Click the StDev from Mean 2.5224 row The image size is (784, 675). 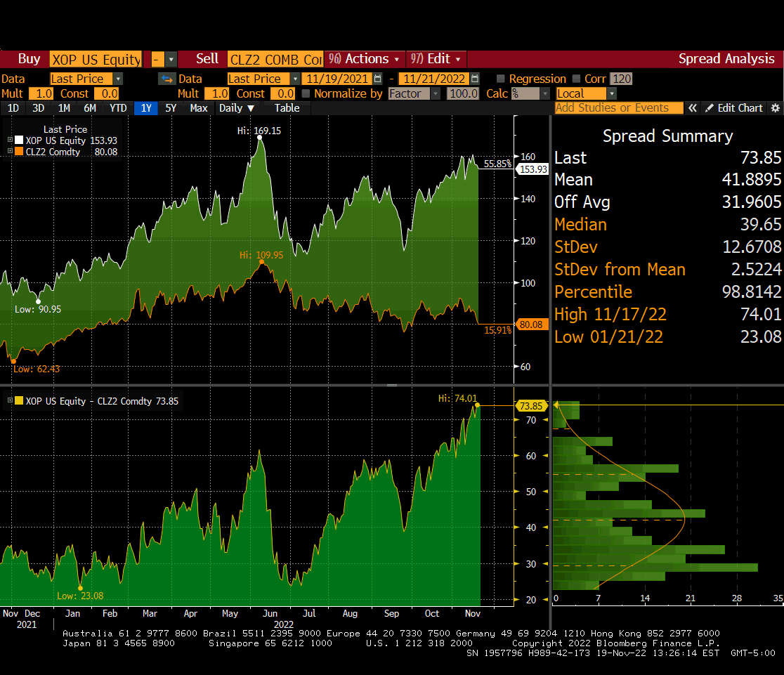(x=667, y=270)
